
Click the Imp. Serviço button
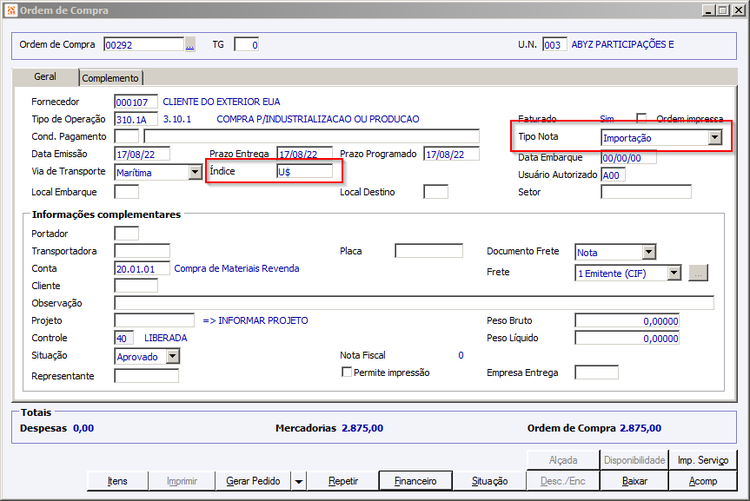pyautogui.click(x=703, y=460)
